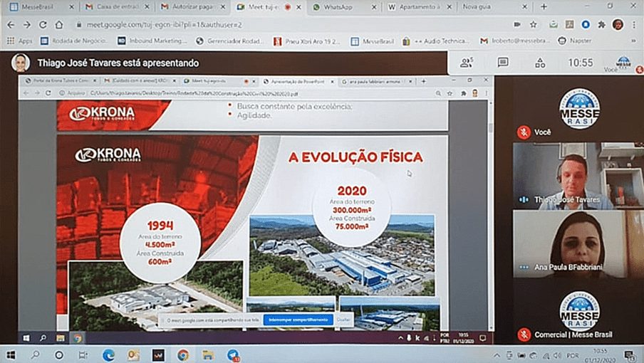Open the Napster bookmark

coord(575,41)
